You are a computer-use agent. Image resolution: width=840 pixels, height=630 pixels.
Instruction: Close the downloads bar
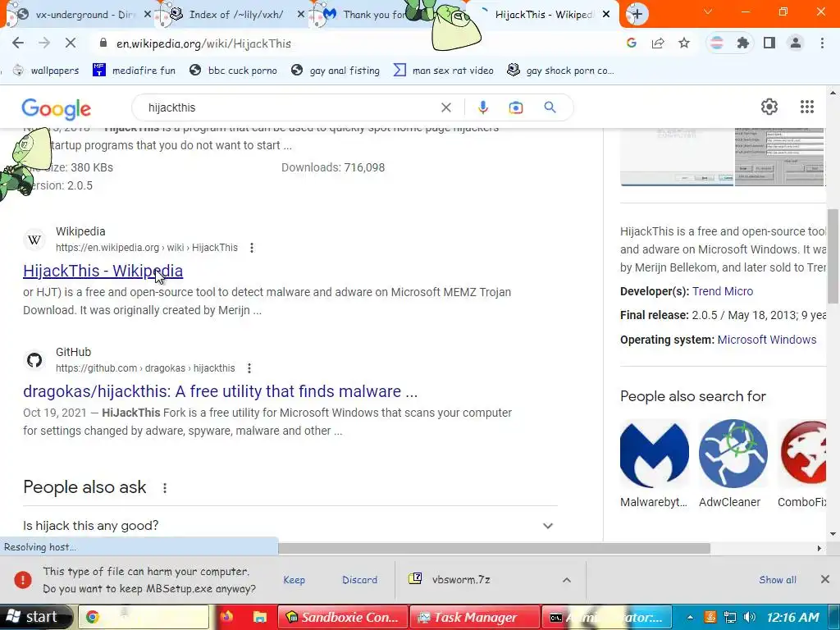tap(825, 579)
